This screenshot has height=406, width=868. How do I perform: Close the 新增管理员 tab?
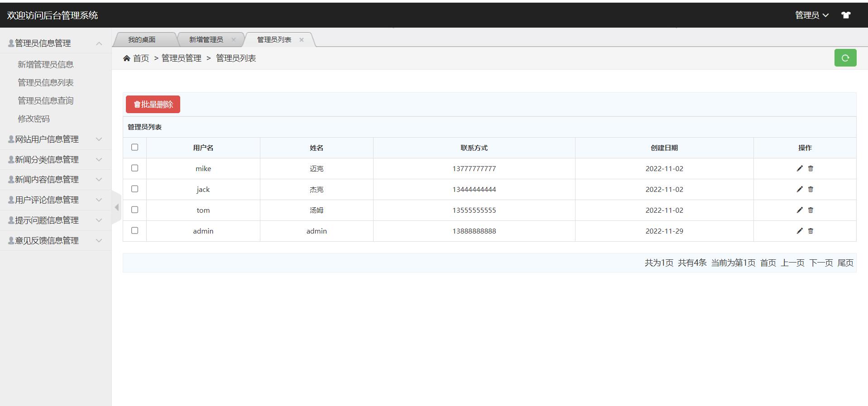click(x=234, y=39)
